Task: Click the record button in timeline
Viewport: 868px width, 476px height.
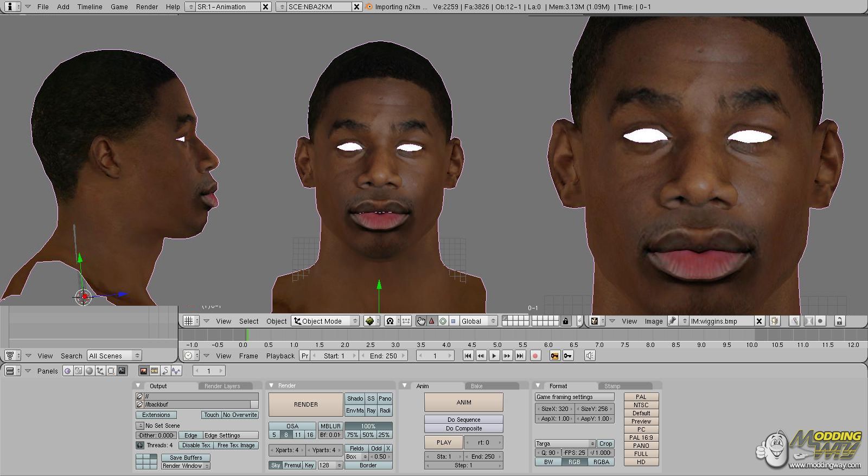Action: [x=535, y=356]
